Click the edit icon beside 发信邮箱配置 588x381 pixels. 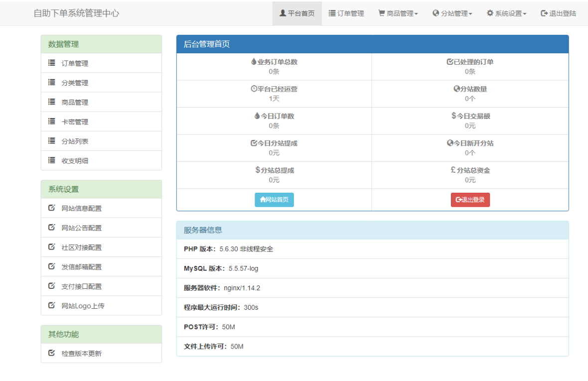[51, 266]
